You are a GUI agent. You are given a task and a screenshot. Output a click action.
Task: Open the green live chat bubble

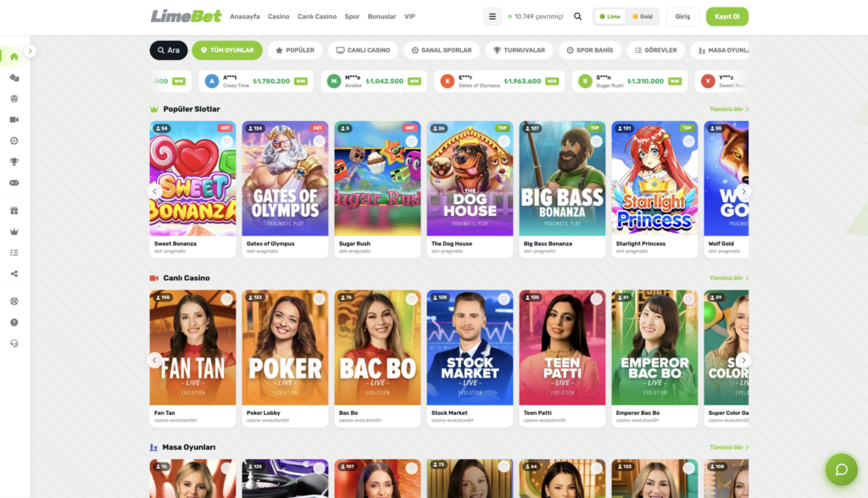click(x=842, y=470)
